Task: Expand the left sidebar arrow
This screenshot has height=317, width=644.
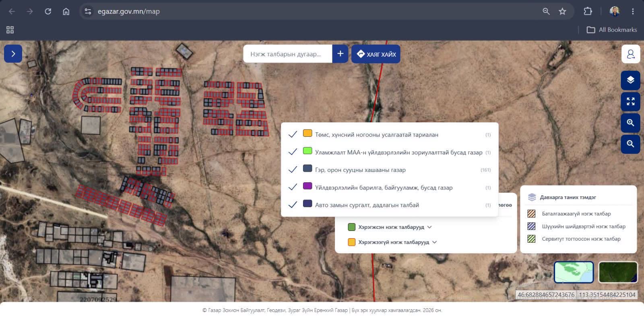Action: 13,54
